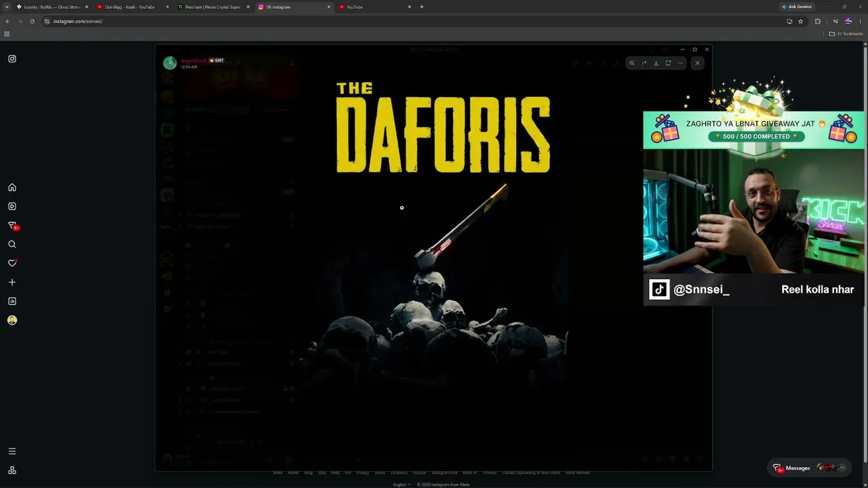Click the Threads footer link
The width and height of the screenshot is (868, 488).
point(489,472)
